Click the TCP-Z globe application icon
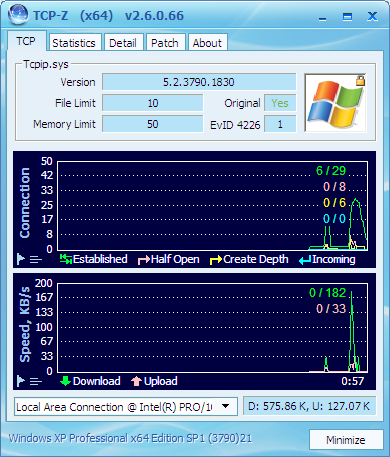The image size is (390, 457). (18, 15)
